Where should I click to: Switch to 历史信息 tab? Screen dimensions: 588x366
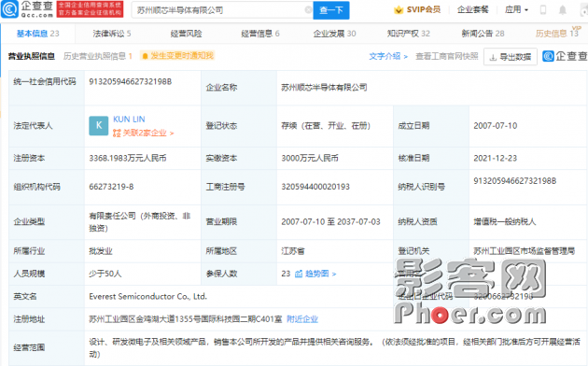557,34
